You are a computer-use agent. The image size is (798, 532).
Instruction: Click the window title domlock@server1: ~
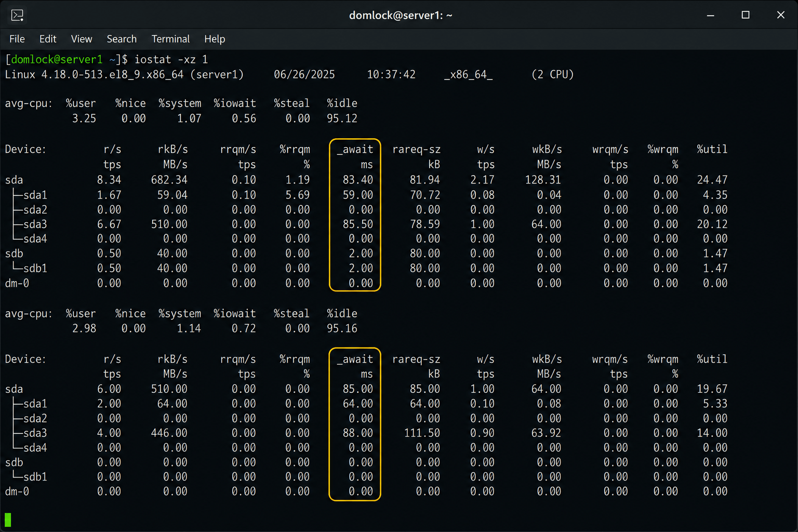(401, 16)
